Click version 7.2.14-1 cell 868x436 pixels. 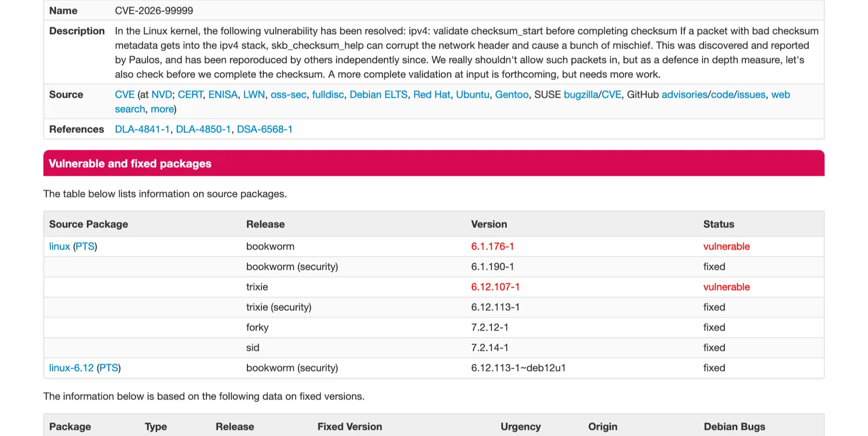pyautogui.click(x=490, y=348)
